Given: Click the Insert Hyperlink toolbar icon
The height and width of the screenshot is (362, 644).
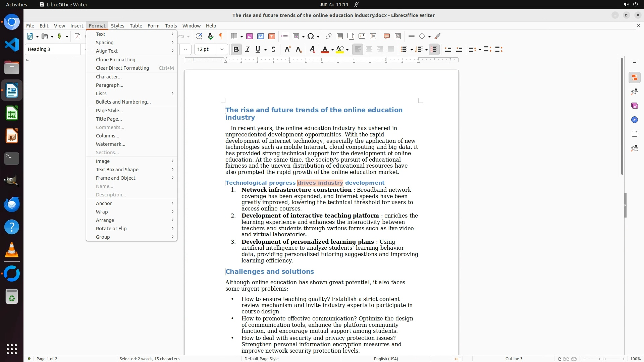Looking at the screenshot, I should (x=329, y=36).
